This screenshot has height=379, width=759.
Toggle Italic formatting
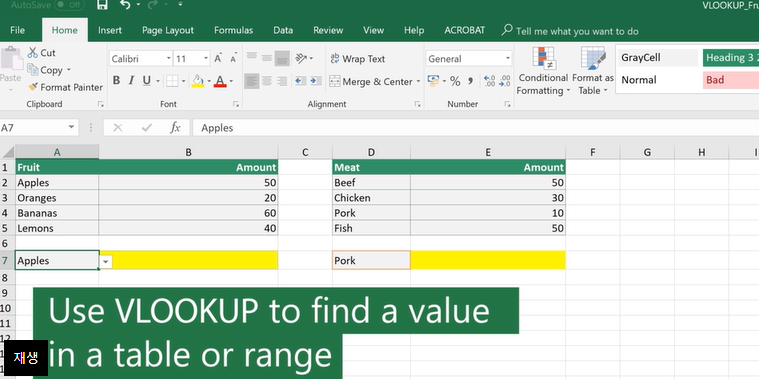[x=131, y=80]
